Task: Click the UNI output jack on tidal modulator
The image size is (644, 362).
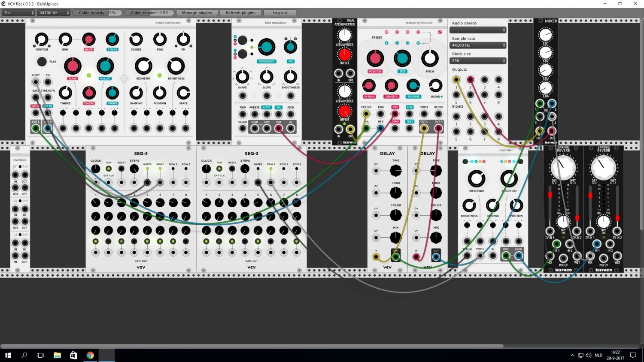Action: (279, 128)
